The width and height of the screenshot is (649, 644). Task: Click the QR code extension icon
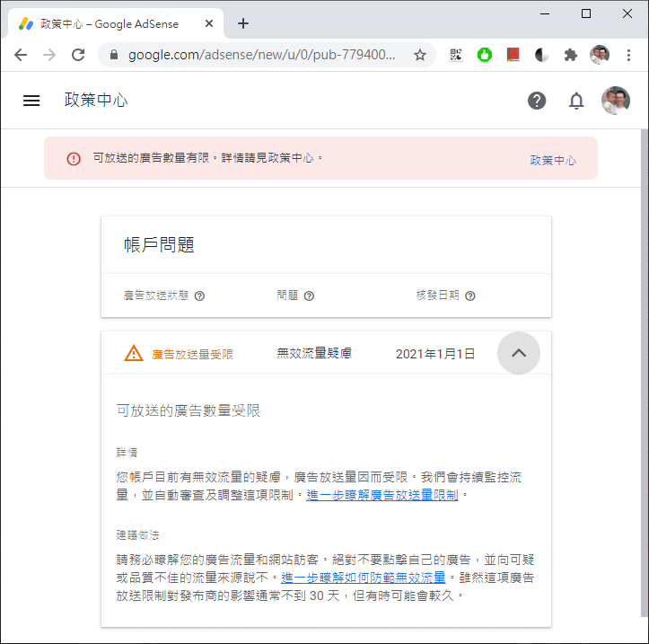(x=456, y=55)
